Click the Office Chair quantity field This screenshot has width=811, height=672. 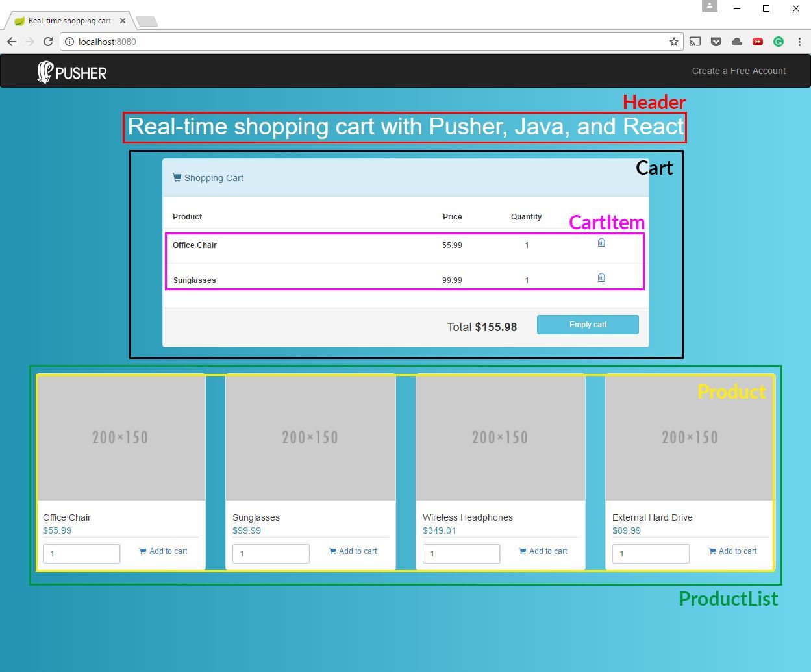81,553
